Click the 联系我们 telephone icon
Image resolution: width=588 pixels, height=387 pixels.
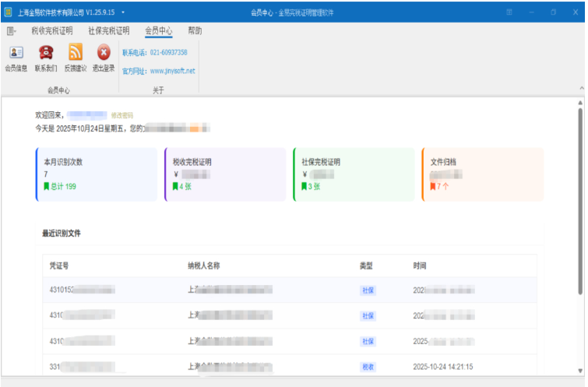coord(45,53)
